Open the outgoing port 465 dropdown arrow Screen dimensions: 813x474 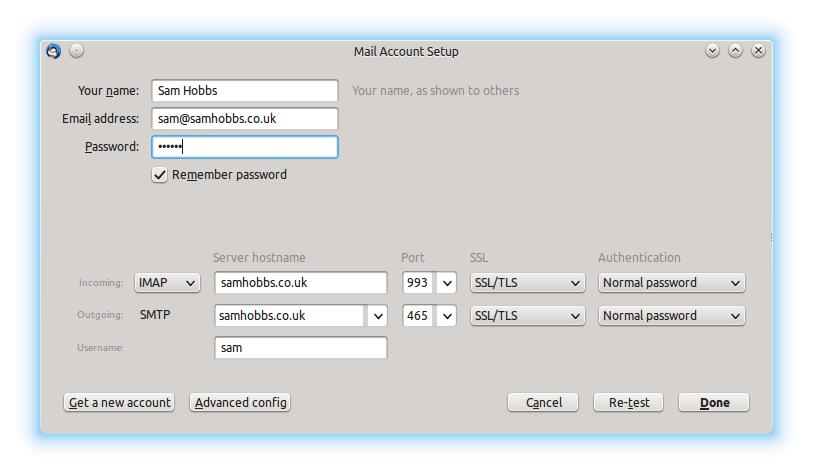click(x=446, y=316)
